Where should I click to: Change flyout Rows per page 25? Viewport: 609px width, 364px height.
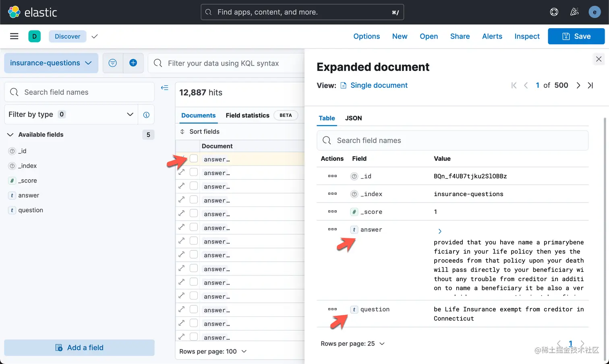[x=353, y=343]
